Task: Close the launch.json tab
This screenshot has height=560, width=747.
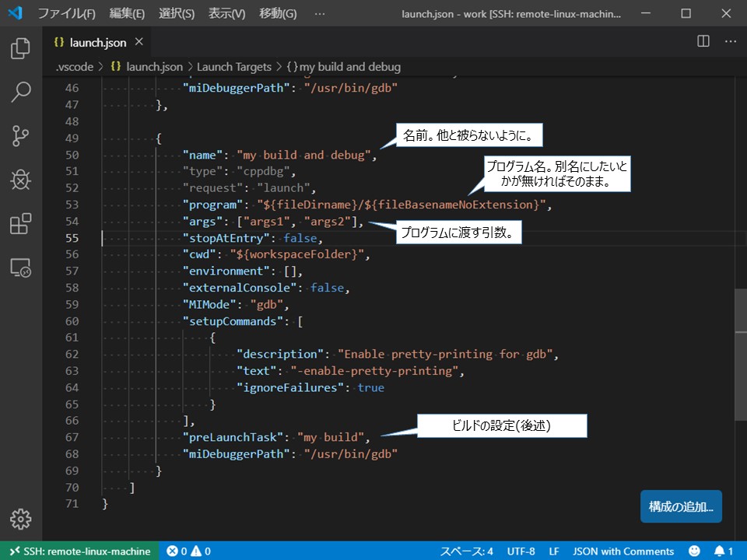Action: click(139, 42)
